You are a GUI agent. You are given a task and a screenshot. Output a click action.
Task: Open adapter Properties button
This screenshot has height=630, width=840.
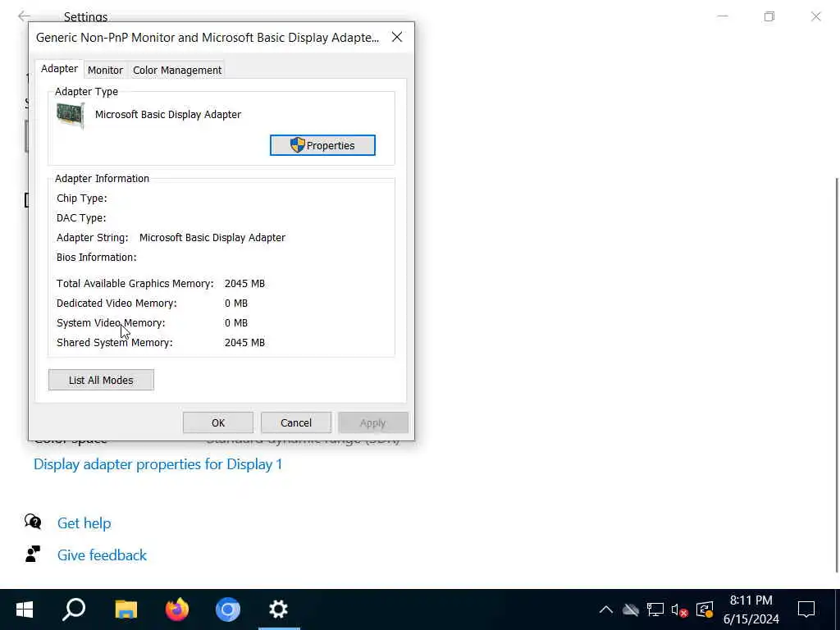322,145
